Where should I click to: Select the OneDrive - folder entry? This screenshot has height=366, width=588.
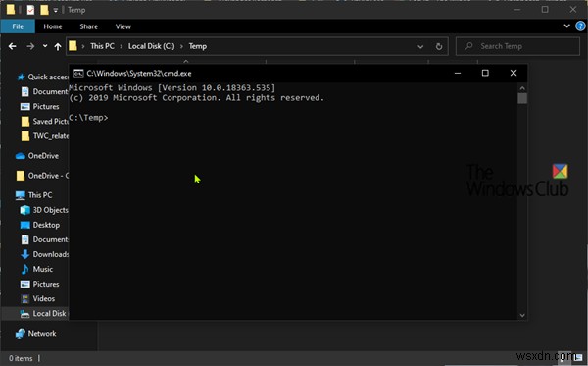point(42,176)
